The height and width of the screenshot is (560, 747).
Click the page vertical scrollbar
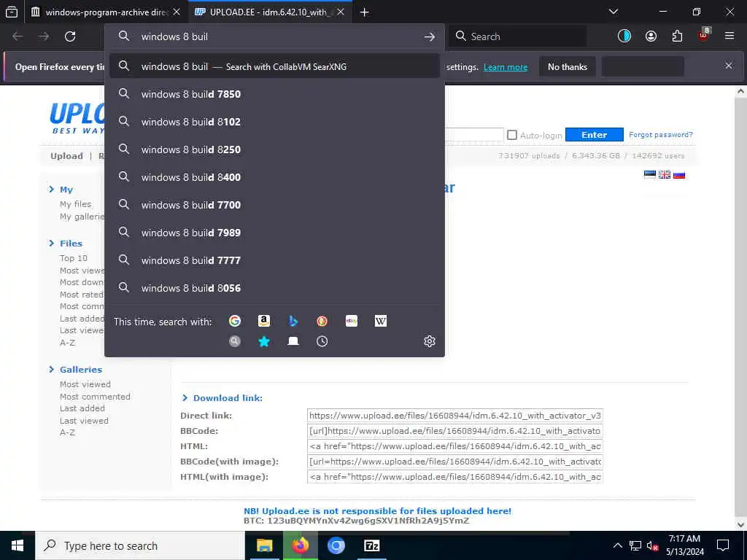click(x=740, y=308)
